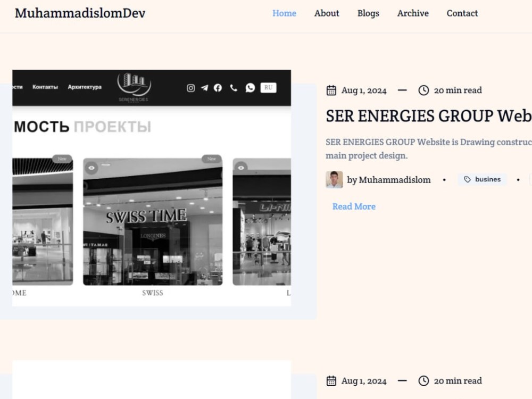The width and height of the screenshot is (532, 399).
Task: Click the ПРОЕКТЫ heading tab
Action: coord(112,127)
